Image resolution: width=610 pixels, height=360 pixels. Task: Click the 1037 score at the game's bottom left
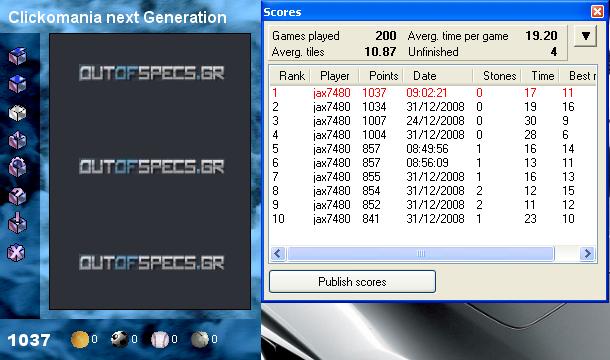tap(29, 340)
